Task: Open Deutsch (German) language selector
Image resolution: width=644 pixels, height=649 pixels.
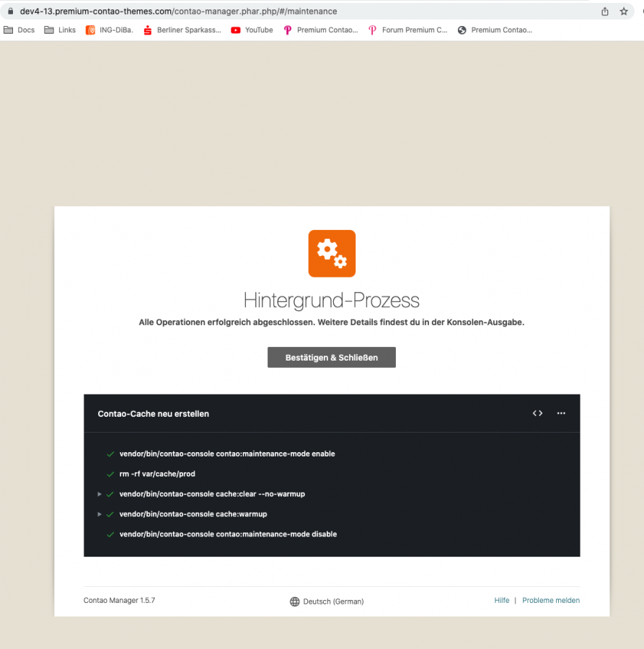Action: pyautogui.click(x=327, y=601)
